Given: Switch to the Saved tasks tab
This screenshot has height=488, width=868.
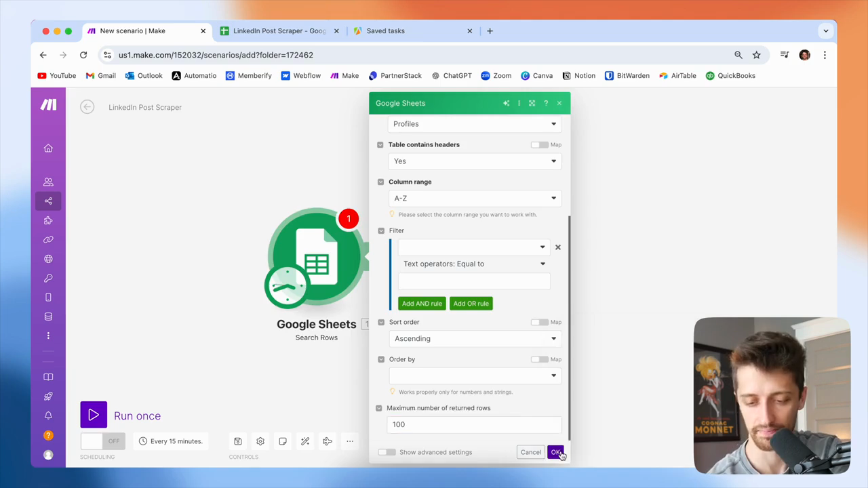Looking at the screenshot, I should (412, 30).
